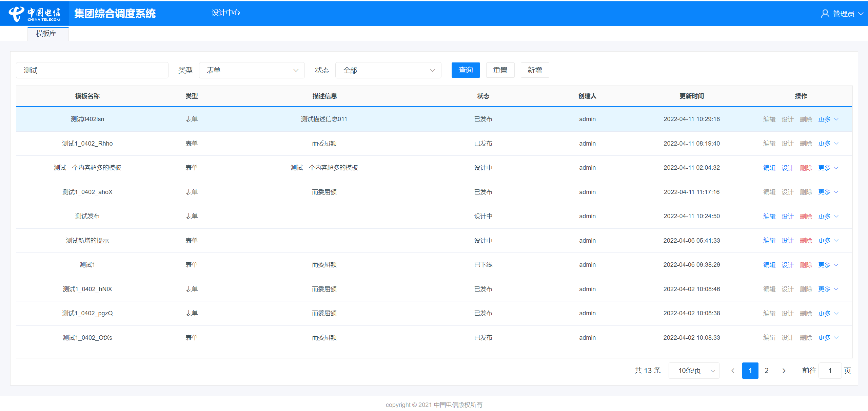Click the 集团综合调度系统 title
Screen dimensions: 868x411
pyautogui.click(x=115, y=14)
